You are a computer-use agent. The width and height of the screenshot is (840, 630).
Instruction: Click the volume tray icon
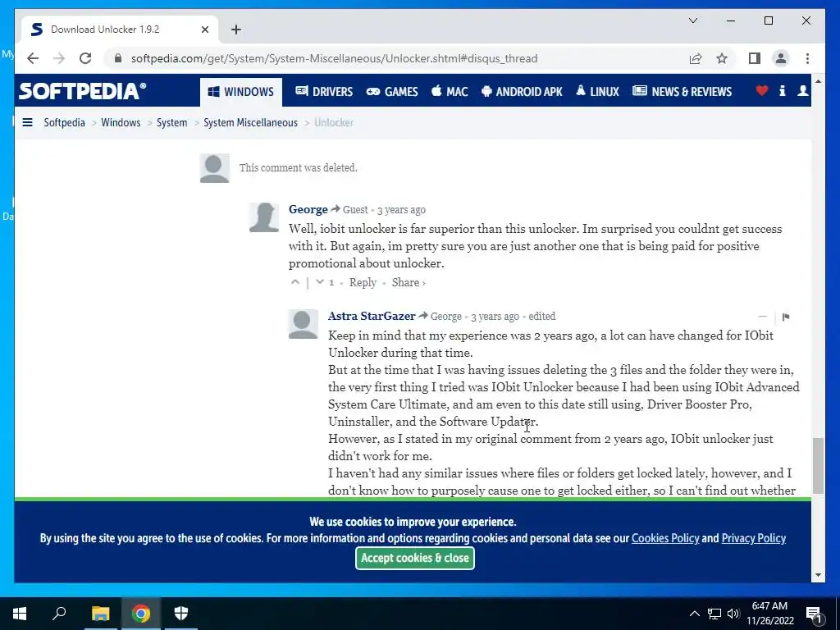pyautogui.click(x=733, y=614)
